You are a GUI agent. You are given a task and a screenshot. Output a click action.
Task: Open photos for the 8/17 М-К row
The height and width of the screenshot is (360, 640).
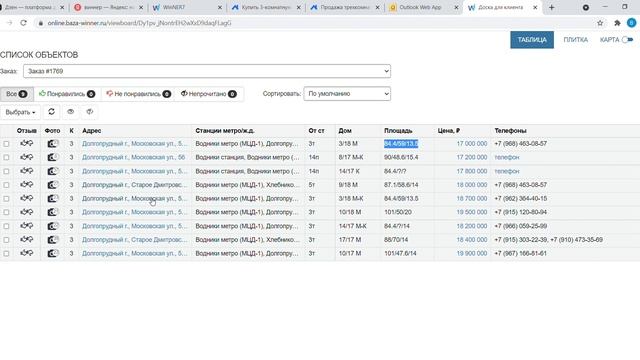53,157
